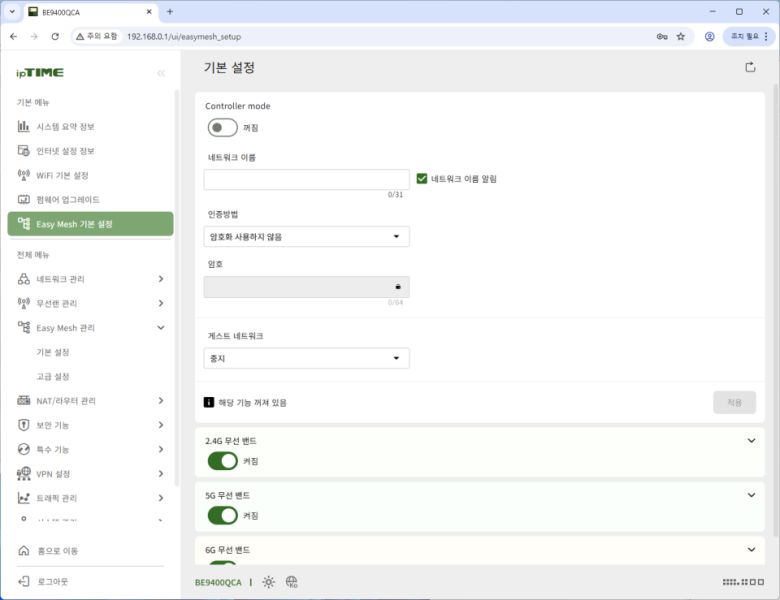
Task: Expand the 6G 무선 밴드 section chevron
Action: coord(751,549)
